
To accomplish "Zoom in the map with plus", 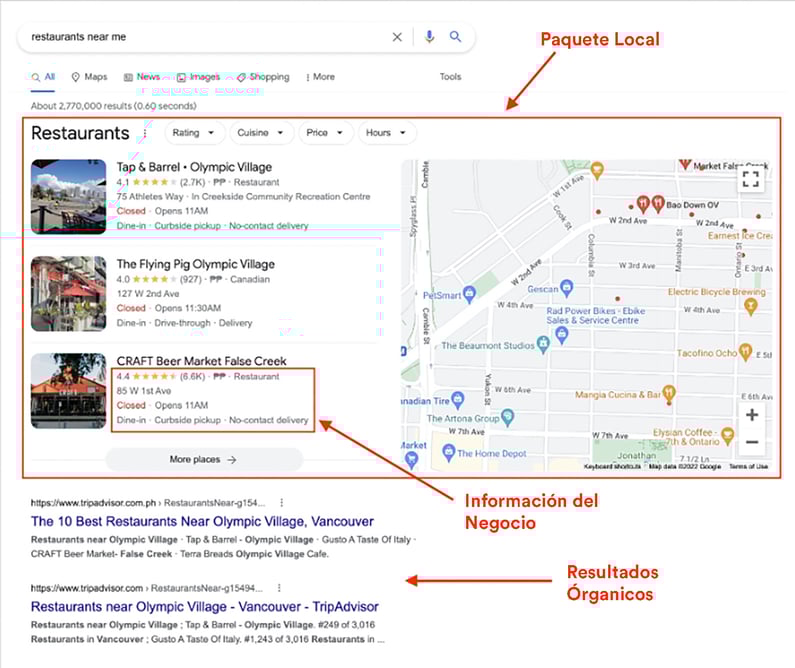I will (752, 415).
